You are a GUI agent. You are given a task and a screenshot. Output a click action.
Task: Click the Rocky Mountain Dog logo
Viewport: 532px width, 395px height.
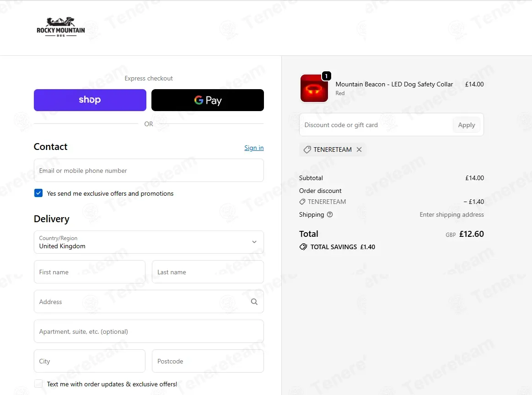coord(61,27)
